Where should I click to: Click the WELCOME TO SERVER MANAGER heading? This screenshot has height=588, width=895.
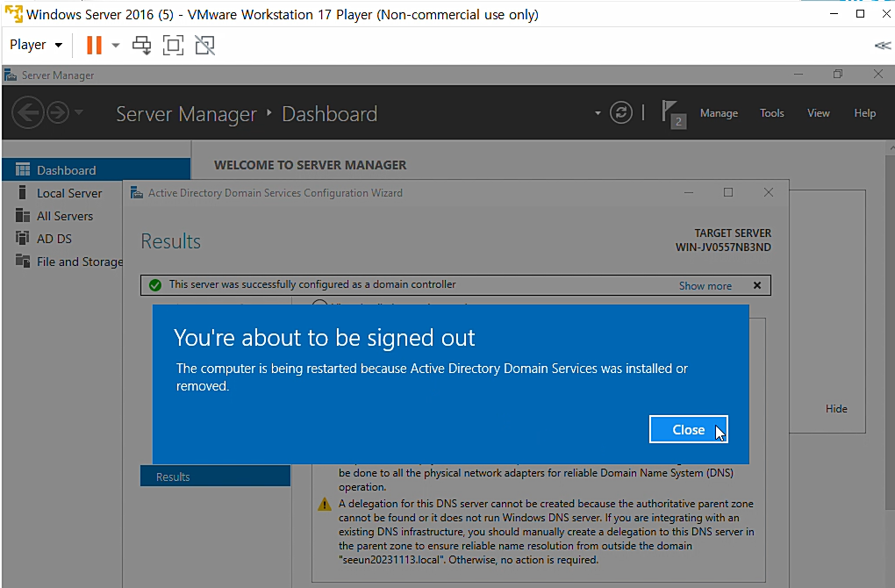tap(310, 165)
